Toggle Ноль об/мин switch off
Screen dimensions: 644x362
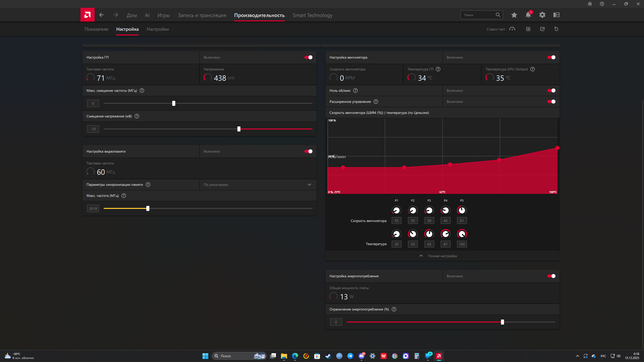coord(551,90)
